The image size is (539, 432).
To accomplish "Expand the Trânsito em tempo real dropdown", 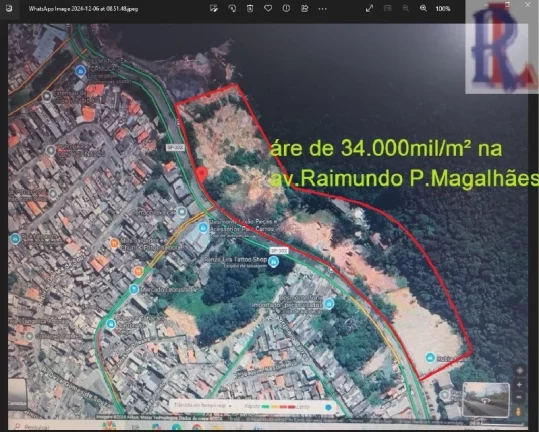I will (x=202, y=406).
